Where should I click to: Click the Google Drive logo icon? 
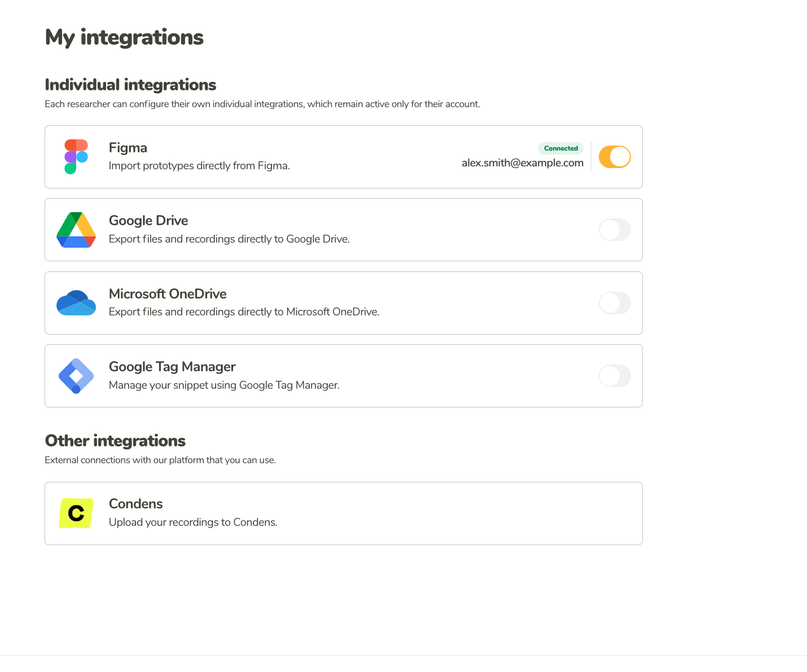76,230
